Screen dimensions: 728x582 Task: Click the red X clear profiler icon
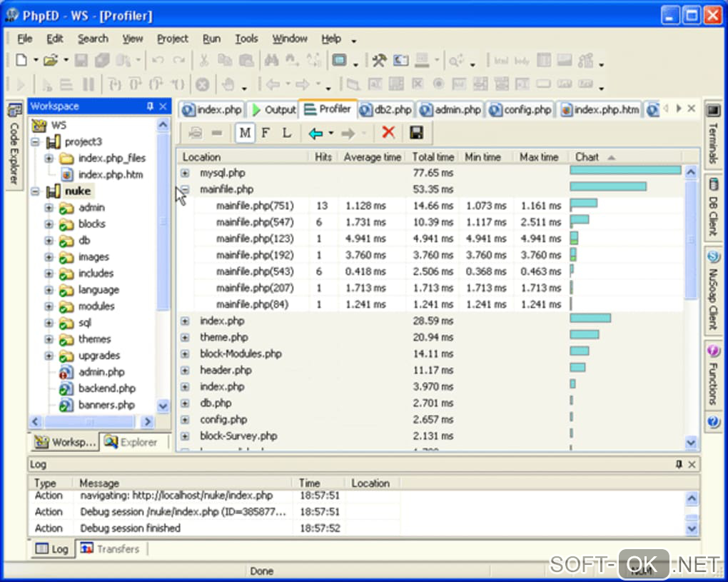coord(388,133)
